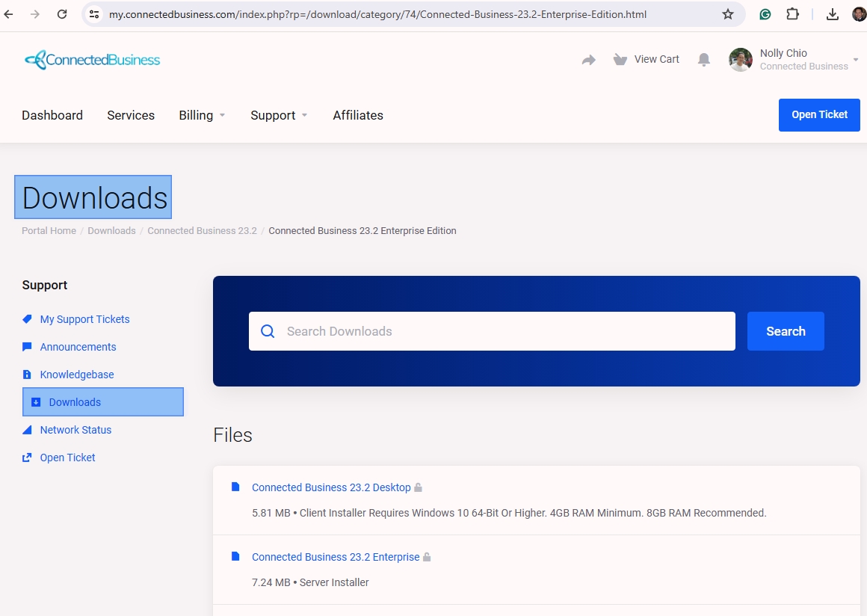The image size is (867, 616).
Task: Select Network Status in sidebar
Action: 75,430
